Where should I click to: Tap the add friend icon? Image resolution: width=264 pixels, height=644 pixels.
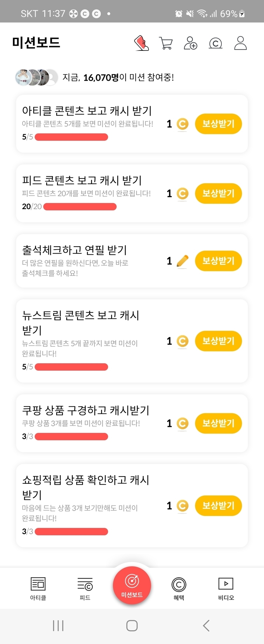tap(191, 43)
